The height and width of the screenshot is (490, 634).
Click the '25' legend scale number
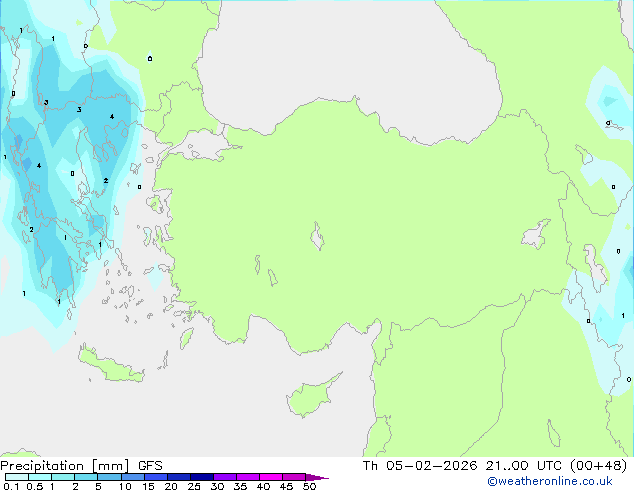[x=194, y=486]
